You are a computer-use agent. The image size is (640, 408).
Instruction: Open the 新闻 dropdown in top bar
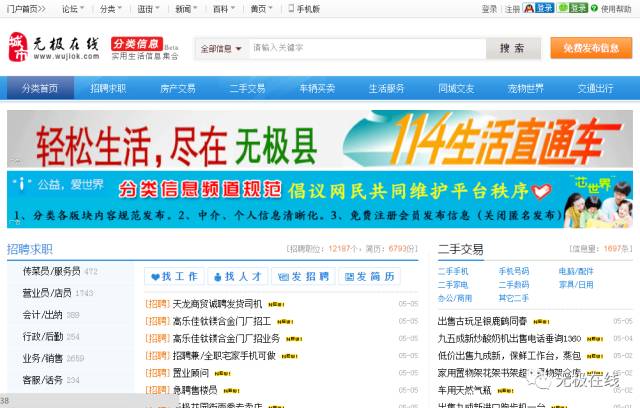185,9
